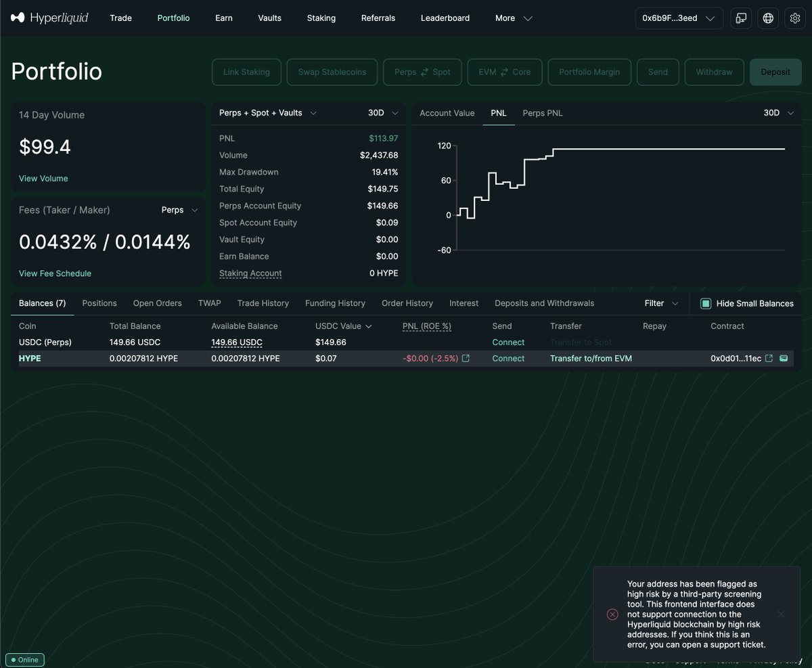Click Transfer to/from EVM link

[591, 359]
